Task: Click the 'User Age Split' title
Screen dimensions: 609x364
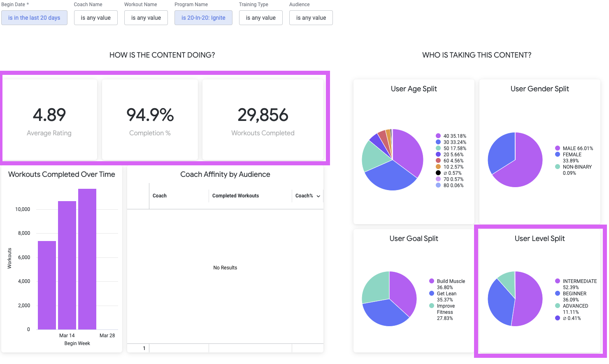Action: coord(414,89)
